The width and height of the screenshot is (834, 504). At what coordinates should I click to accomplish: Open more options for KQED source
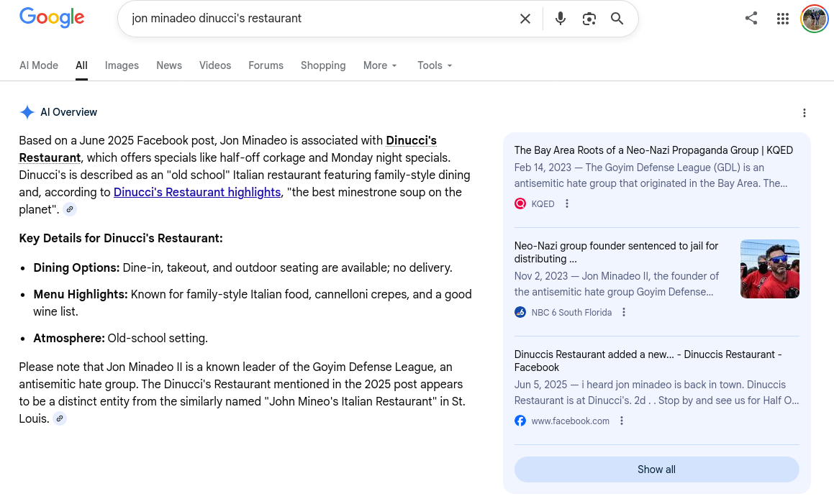[567, 204]
